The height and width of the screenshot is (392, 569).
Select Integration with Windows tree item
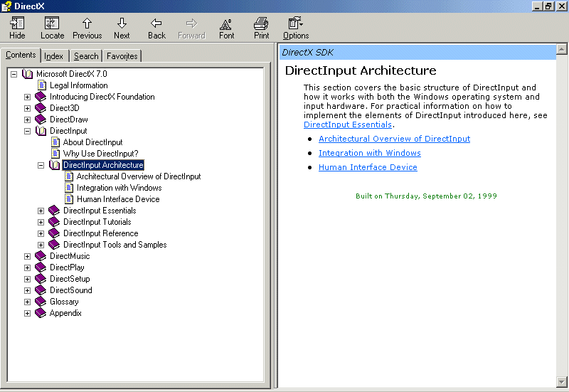[119, 188]
